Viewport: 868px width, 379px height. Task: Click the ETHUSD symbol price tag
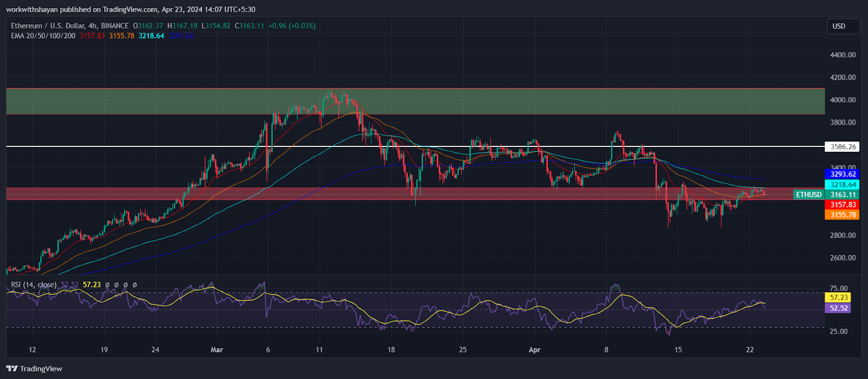point(808,195)
